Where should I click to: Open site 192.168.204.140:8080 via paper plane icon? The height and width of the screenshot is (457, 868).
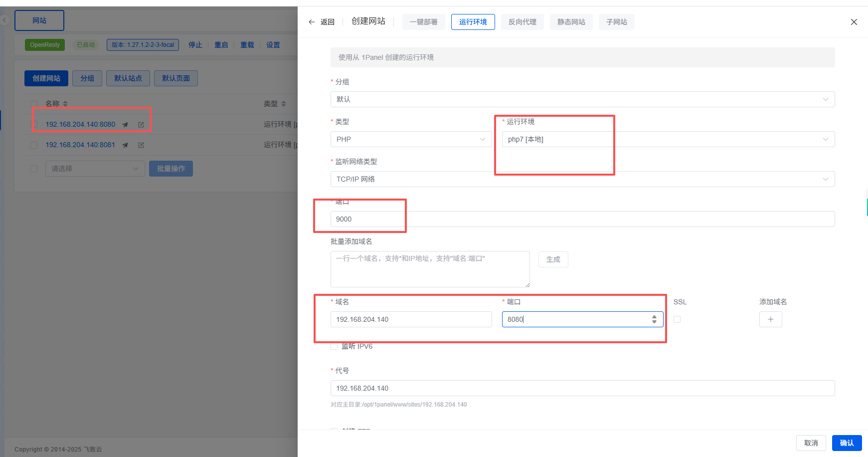pos(125,125)
